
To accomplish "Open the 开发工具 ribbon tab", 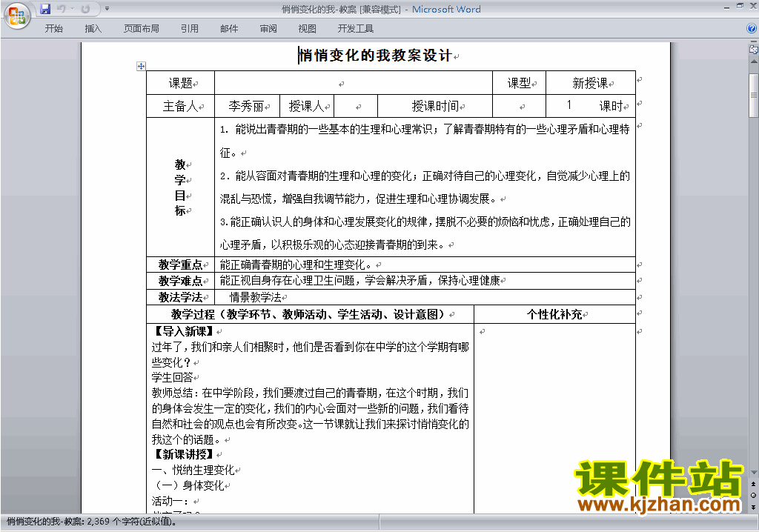I will (x=356, y=29).
